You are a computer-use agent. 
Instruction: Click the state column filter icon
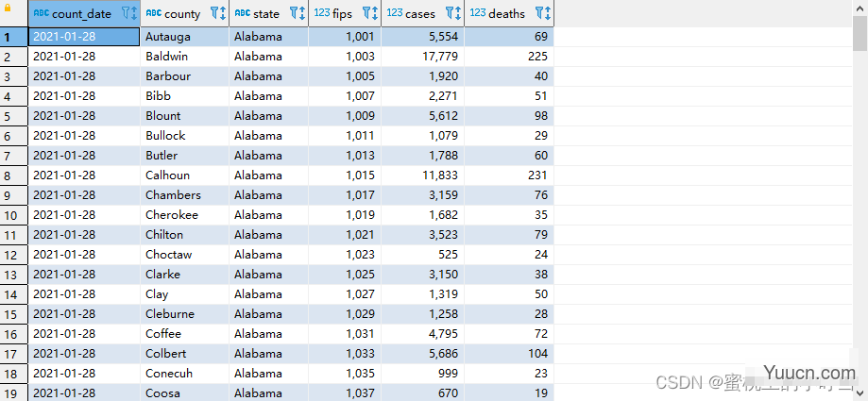click(297, 13)
